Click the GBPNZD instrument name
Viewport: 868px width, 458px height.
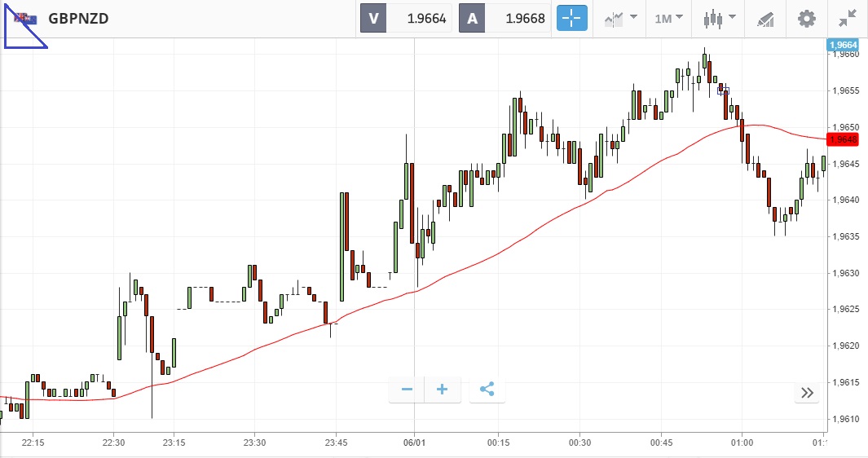(78, 18)
